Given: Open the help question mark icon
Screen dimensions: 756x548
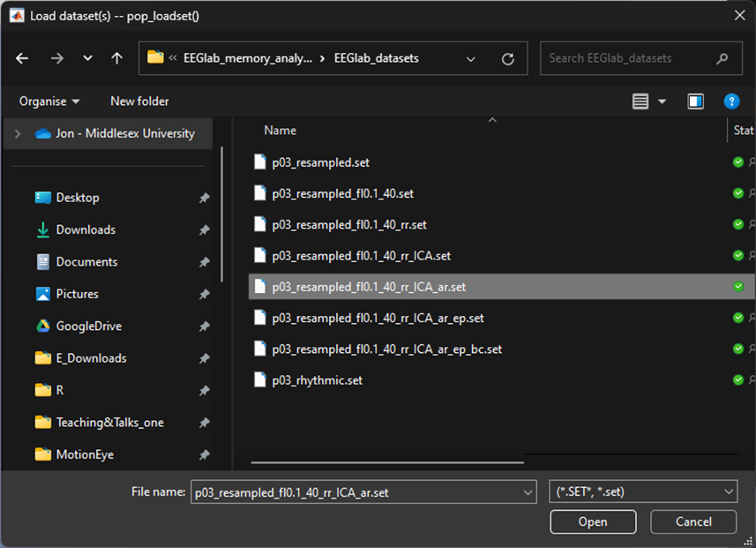Looking at the screenshot, I should coord(731,101).
